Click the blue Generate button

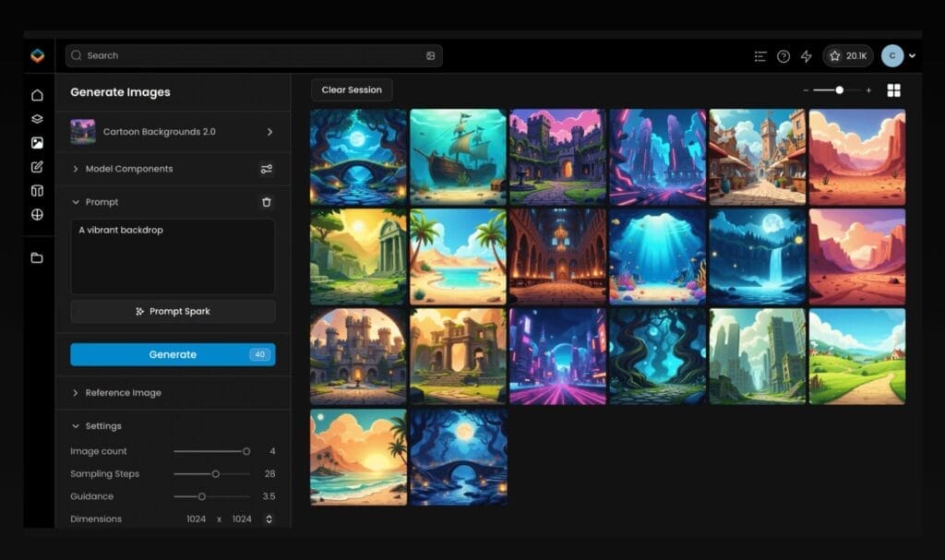(173, 354)
